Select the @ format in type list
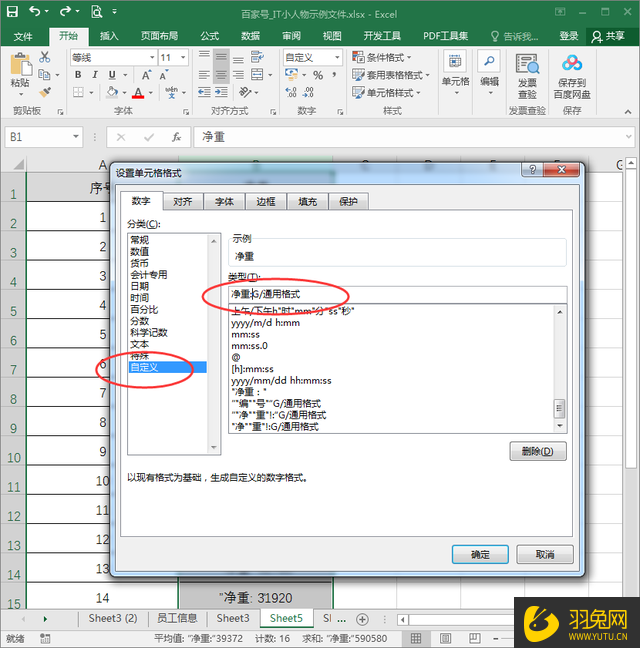Screen dimensions: 640x648 [392, 357]
